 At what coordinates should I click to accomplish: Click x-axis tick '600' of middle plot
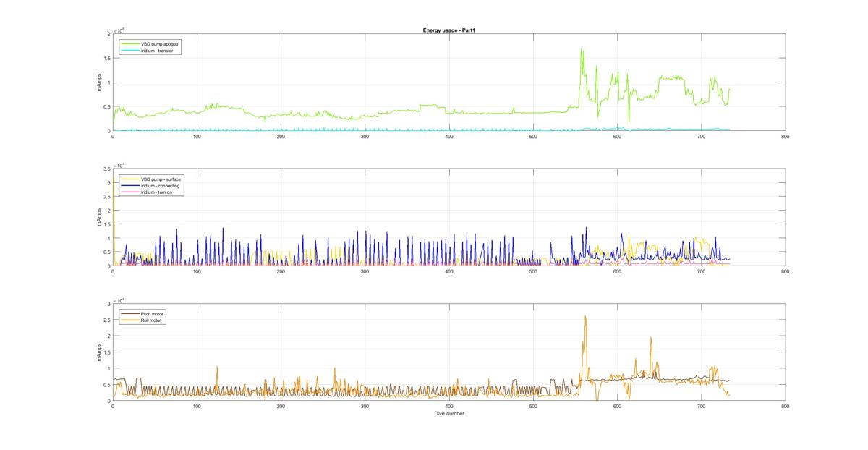tap(617, 271)
